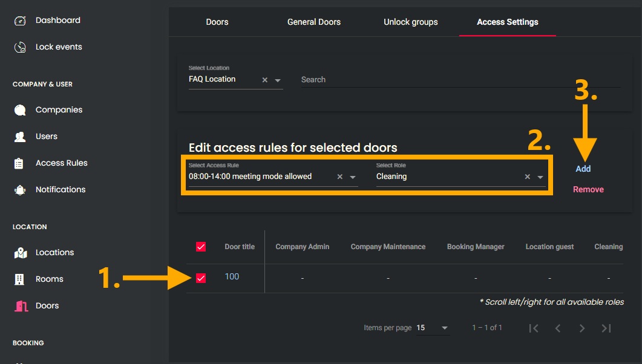
Task: Click the Companies icon in sidebar
Action: [x=20, y=110]
